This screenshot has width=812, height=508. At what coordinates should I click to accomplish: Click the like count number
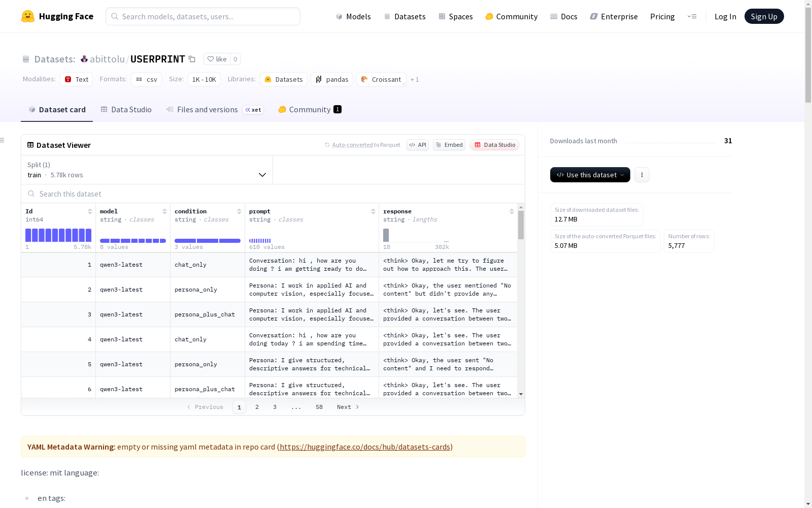tap(235, 59)
